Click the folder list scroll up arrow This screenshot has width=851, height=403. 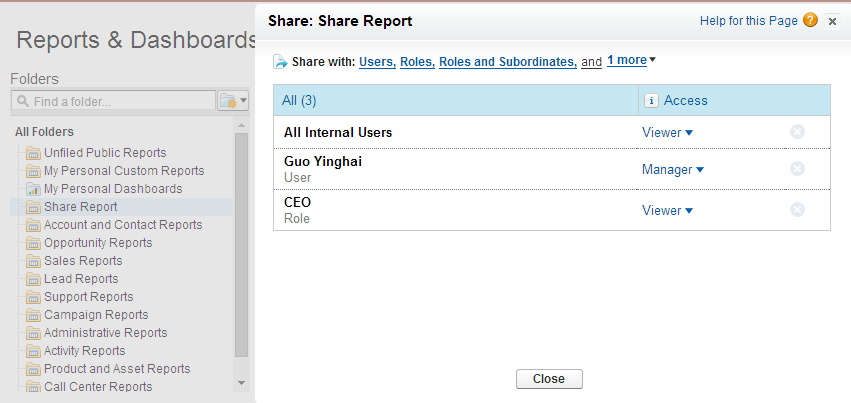[x=242, y=125]
